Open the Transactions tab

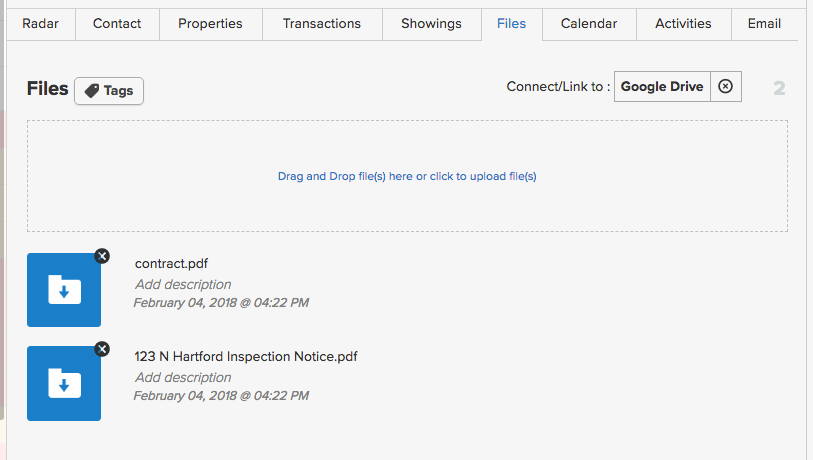coord(322,24)
